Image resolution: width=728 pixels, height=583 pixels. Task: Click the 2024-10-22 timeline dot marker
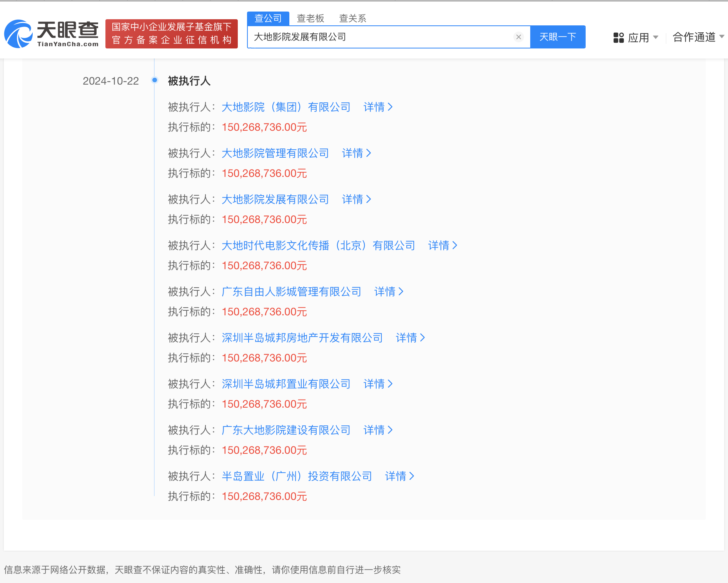(x=155, y=80)
